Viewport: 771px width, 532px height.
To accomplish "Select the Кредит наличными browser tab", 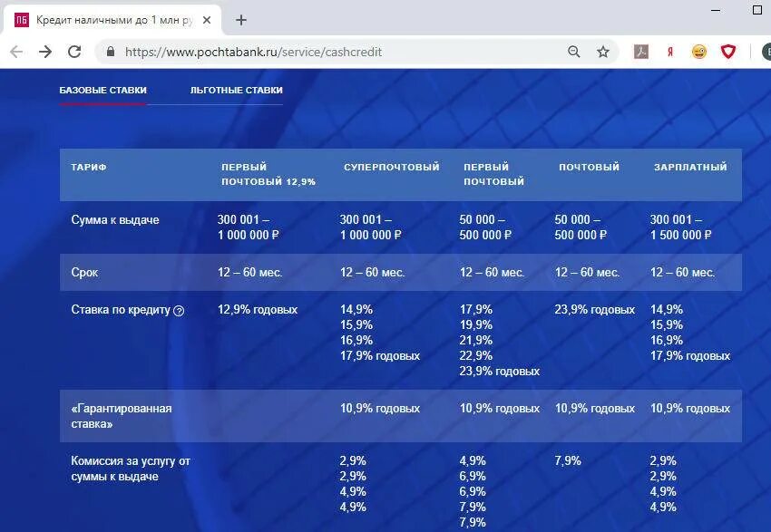I will (112, 20).
